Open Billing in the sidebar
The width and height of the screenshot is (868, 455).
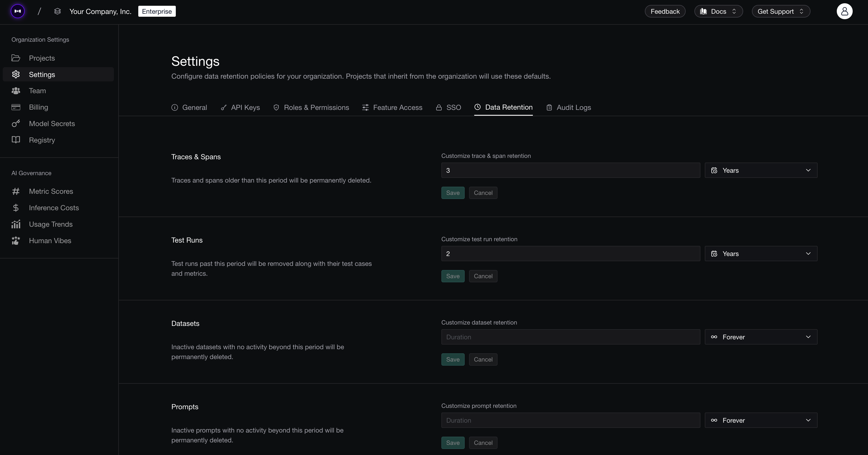(x=58, y=107)
